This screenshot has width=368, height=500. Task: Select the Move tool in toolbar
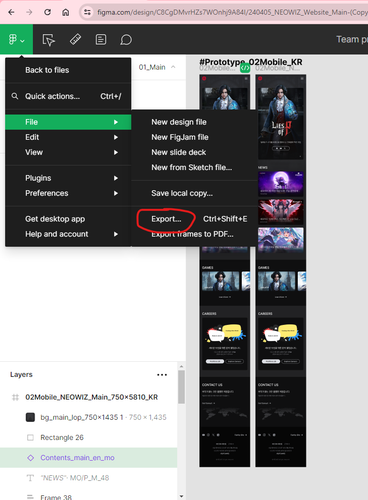pyautogui.click(x=49, y=40)
